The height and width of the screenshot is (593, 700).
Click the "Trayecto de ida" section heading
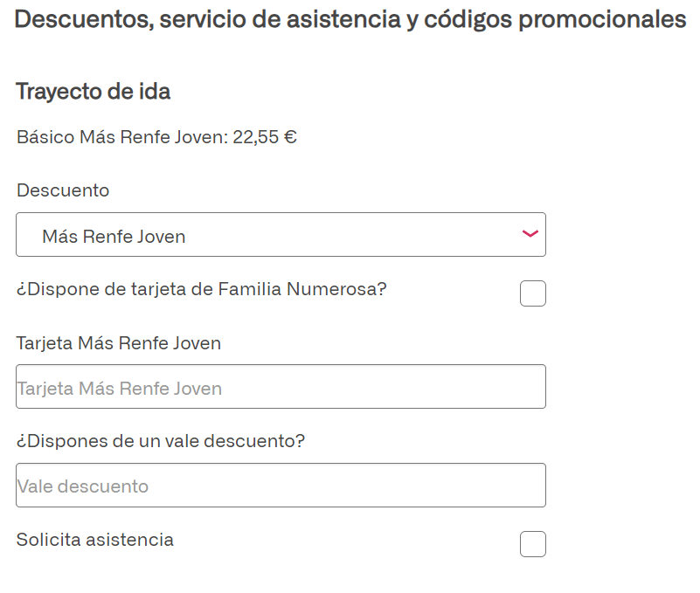(x=93, y=92)
